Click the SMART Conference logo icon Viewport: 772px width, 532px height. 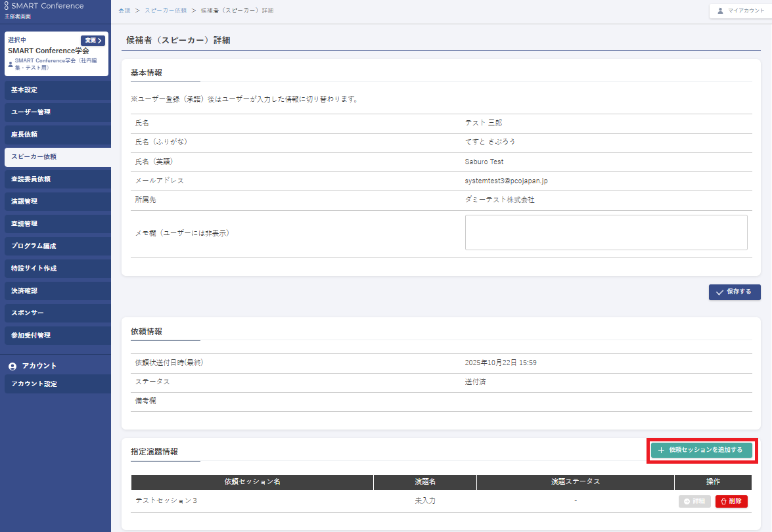click(7, 6)
